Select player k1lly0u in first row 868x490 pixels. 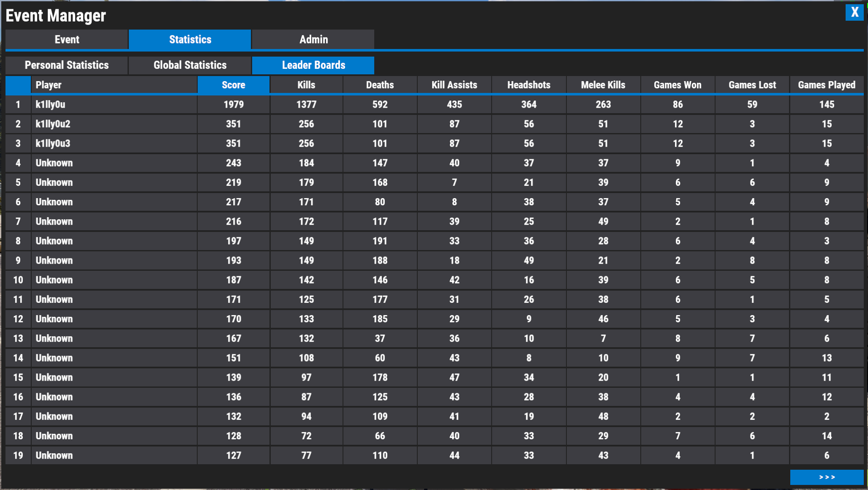coord(50,104)
